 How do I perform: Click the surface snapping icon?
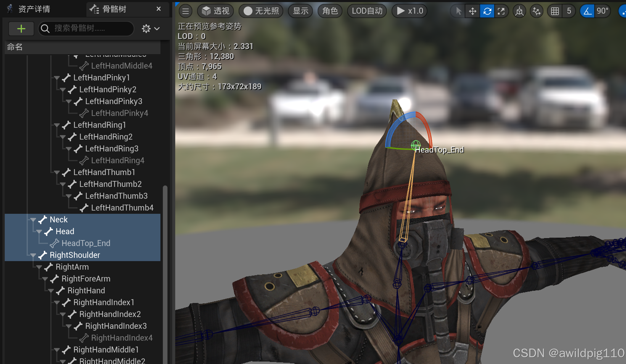536,11
